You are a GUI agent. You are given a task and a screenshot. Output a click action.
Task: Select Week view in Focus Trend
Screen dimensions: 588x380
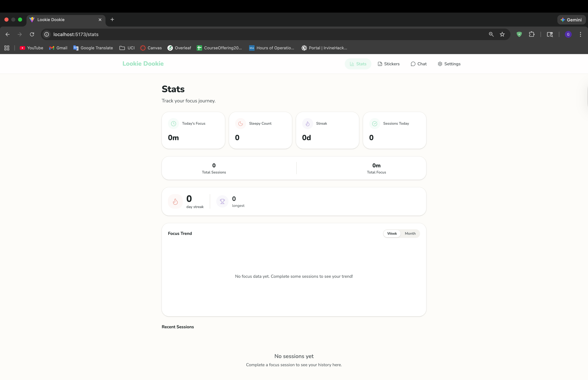tap(392, 233)
